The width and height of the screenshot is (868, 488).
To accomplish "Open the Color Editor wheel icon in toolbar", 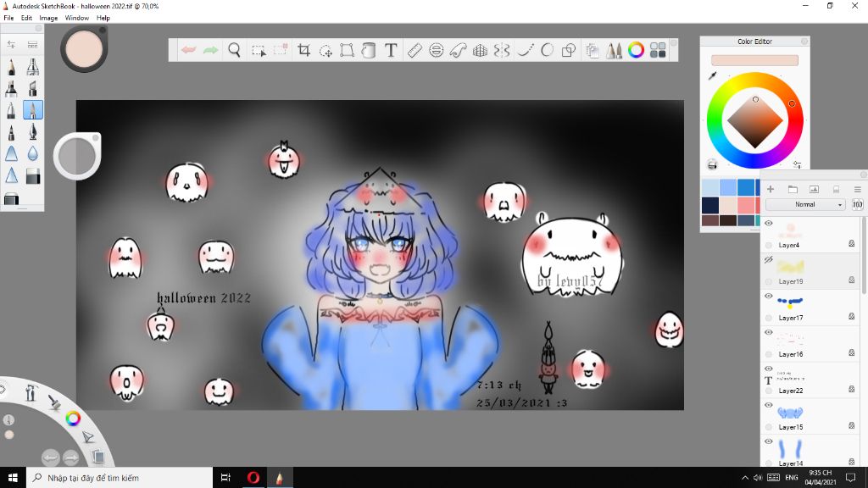I will (636, 50).
